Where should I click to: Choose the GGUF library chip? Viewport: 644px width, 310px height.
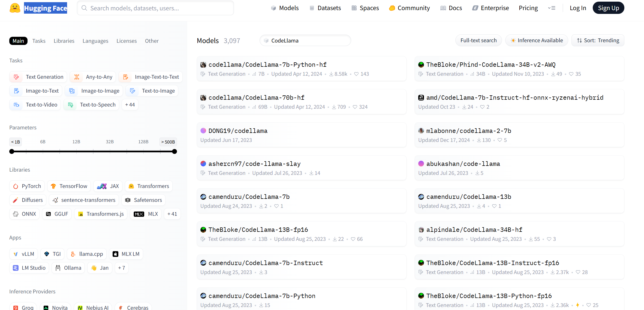[57, 214]
